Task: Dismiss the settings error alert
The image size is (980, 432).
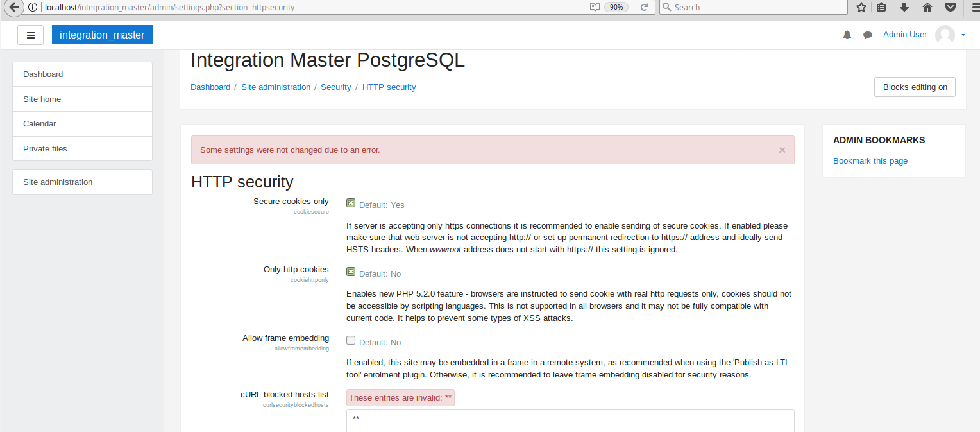Action: (x=782, y=150)
